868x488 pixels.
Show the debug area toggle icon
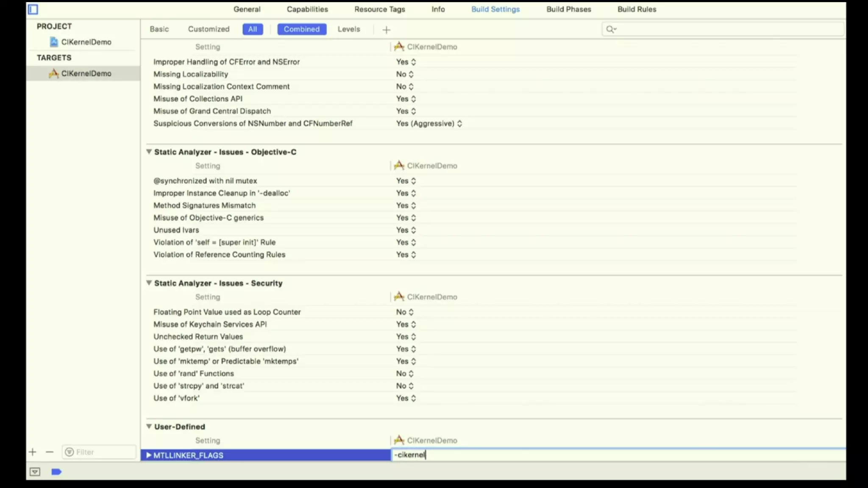point(35,472)
